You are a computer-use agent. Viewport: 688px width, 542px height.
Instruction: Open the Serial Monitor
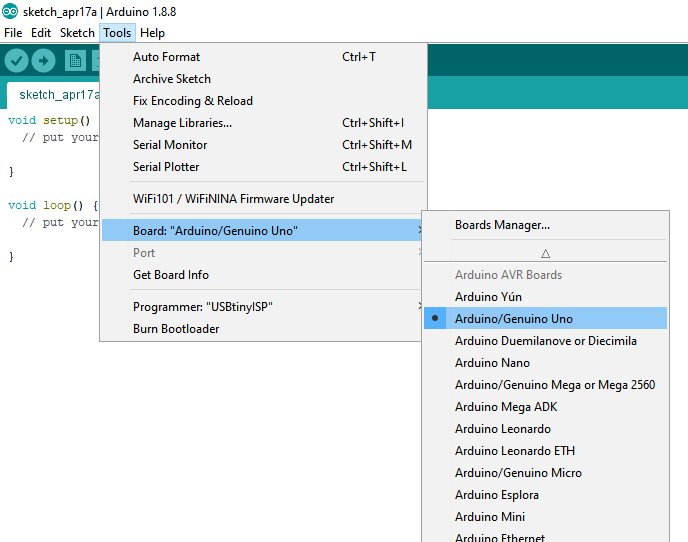click(263, 144)
